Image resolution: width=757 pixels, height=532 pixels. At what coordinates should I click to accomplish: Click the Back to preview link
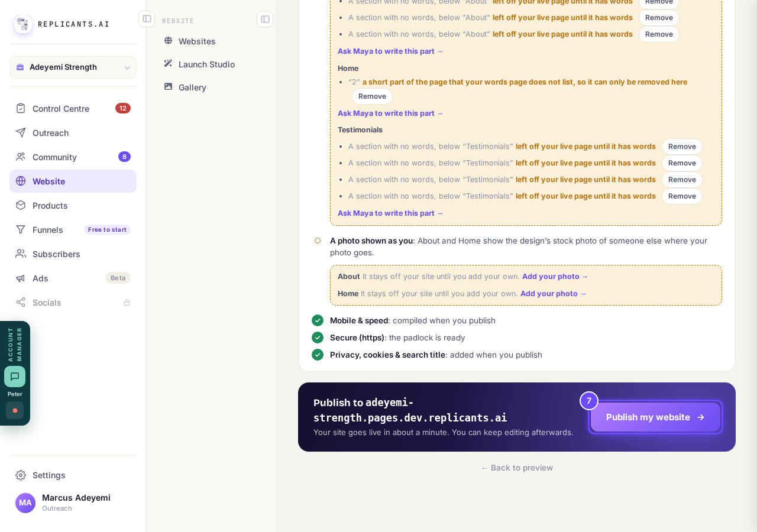point(517,468)
